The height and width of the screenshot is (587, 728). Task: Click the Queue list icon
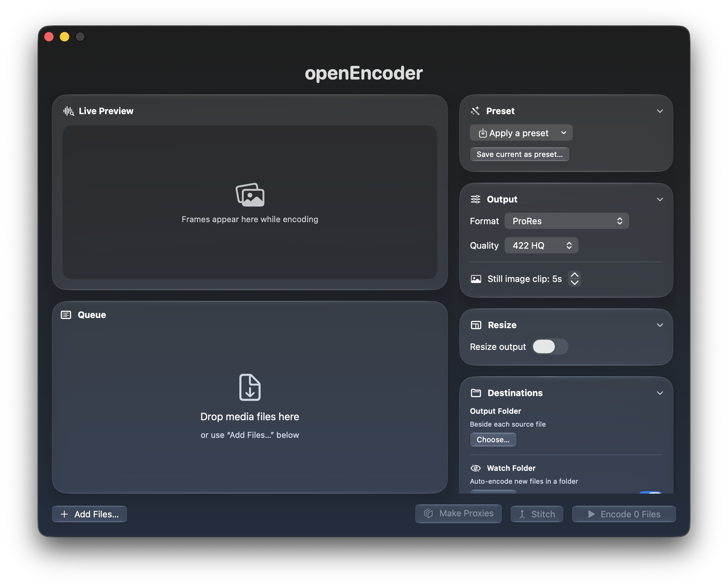(x=66, y=315)
